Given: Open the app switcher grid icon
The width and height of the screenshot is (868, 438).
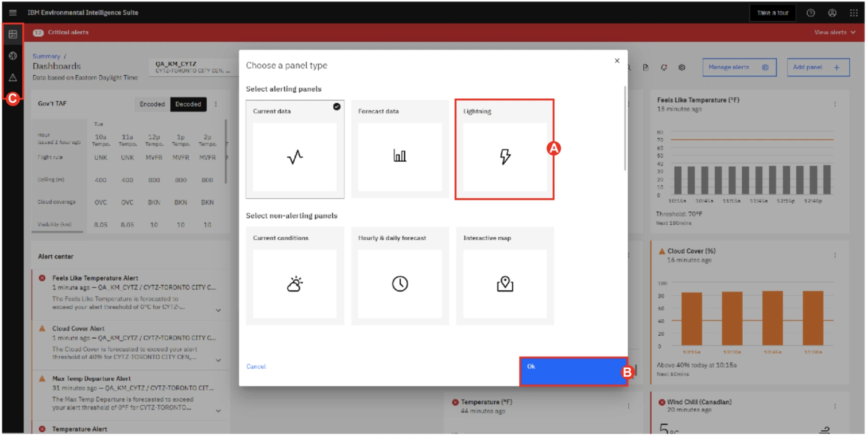Looking at the screenshot, I should (x=854, y=13).
